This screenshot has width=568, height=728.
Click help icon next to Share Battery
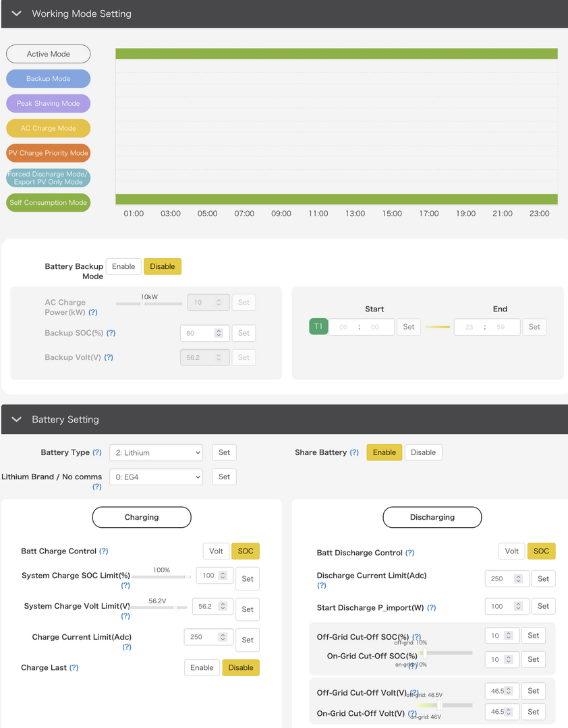tap(354, 452)
